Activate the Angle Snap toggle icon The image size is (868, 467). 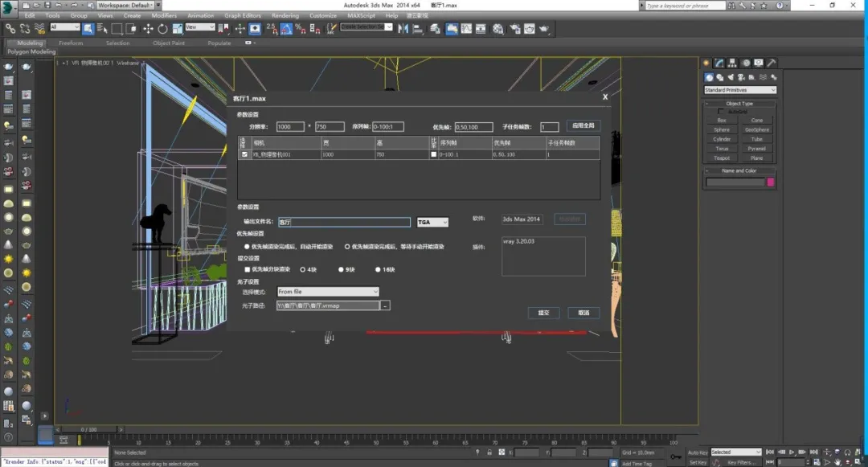285,28
